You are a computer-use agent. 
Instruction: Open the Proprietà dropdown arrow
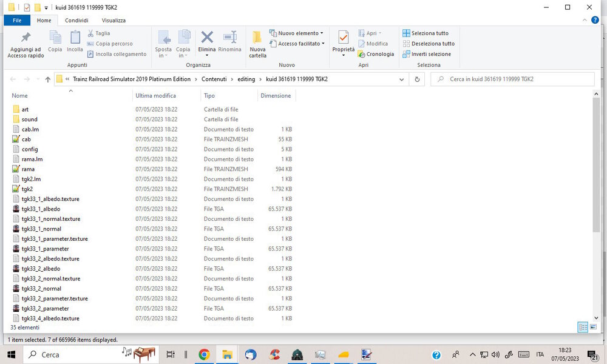344,55
